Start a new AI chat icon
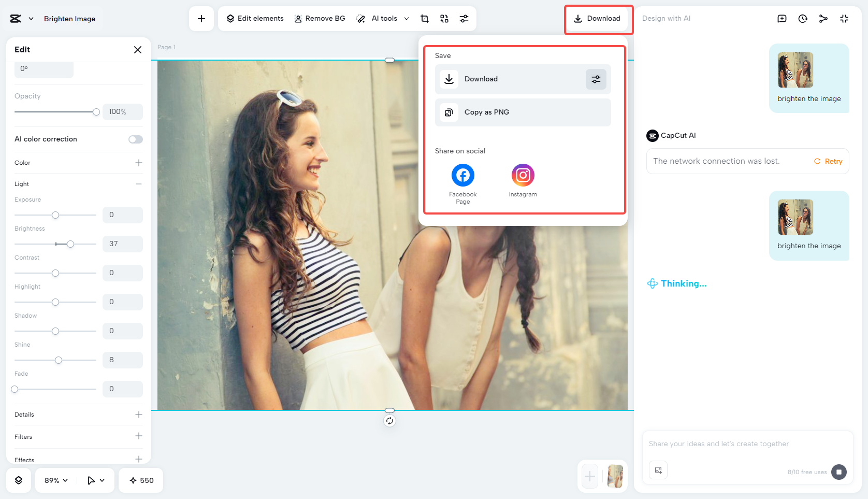Viewport: 868px width, 499px height. point(782,19)
